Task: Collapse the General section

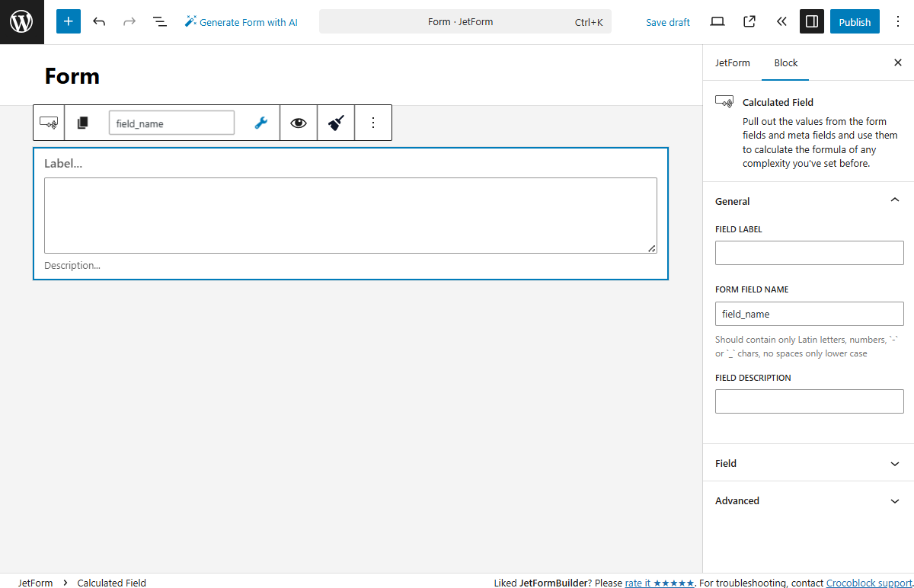Action: [x=809, y=201]
